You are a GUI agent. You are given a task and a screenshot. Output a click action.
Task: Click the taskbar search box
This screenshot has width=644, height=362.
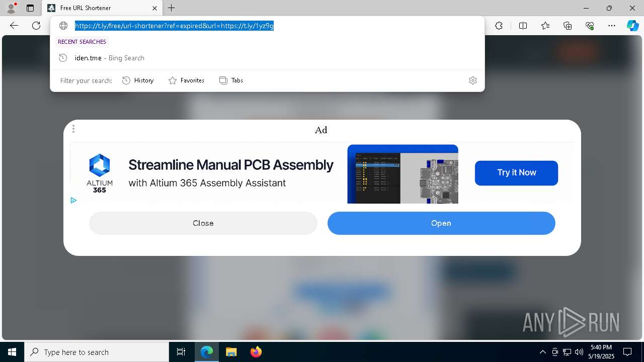(97, 352)
